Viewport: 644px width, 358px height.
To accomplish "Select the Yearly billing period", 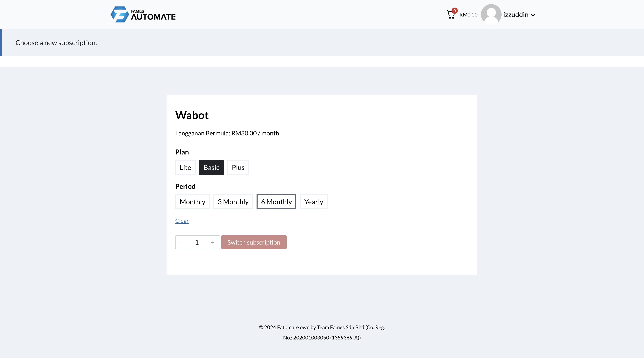I will point(313,201).
